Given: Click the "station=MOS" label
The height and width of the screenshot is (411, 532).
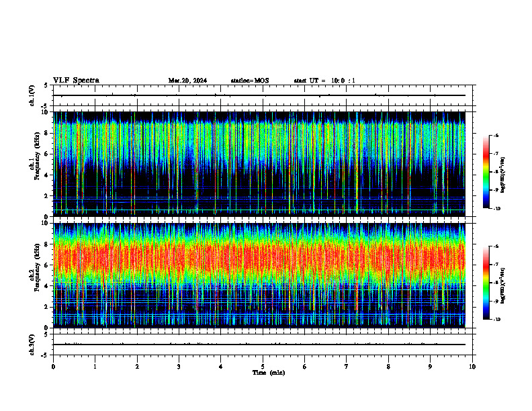Looking at the screenshot, I should point(250,81).
